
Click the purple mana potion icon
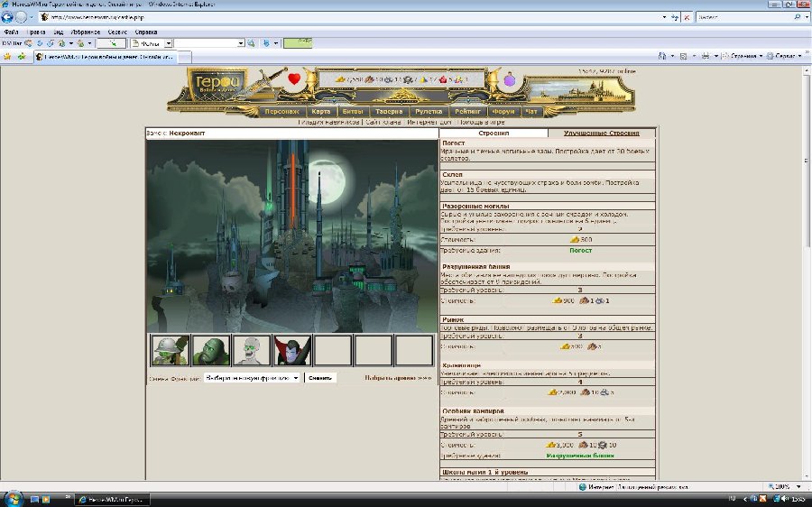510,79
